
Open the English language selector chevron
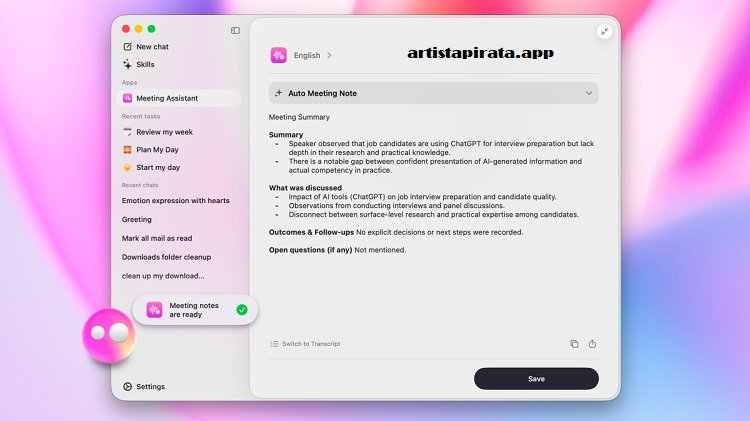329,55
